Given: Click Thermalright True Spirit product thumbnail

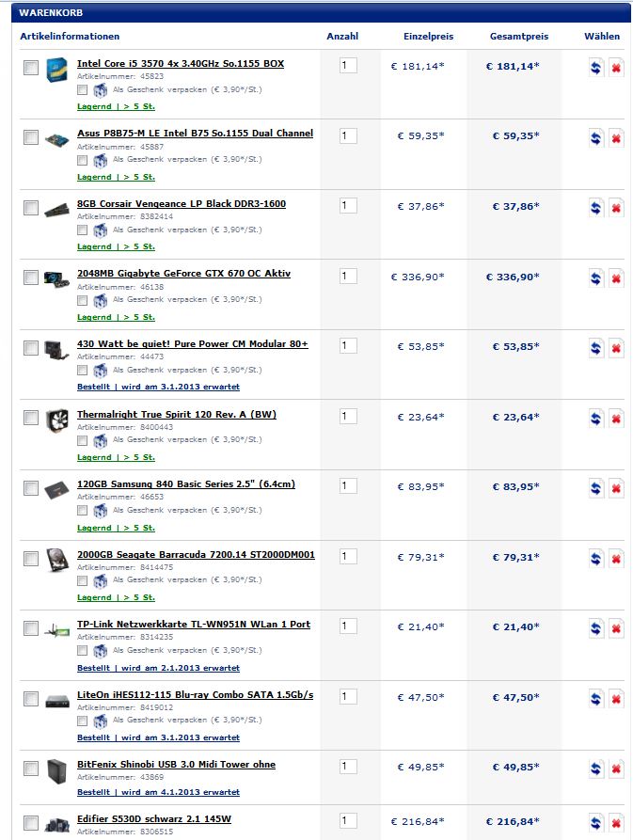Looking at the screenshot, I should tap(56, 420).
